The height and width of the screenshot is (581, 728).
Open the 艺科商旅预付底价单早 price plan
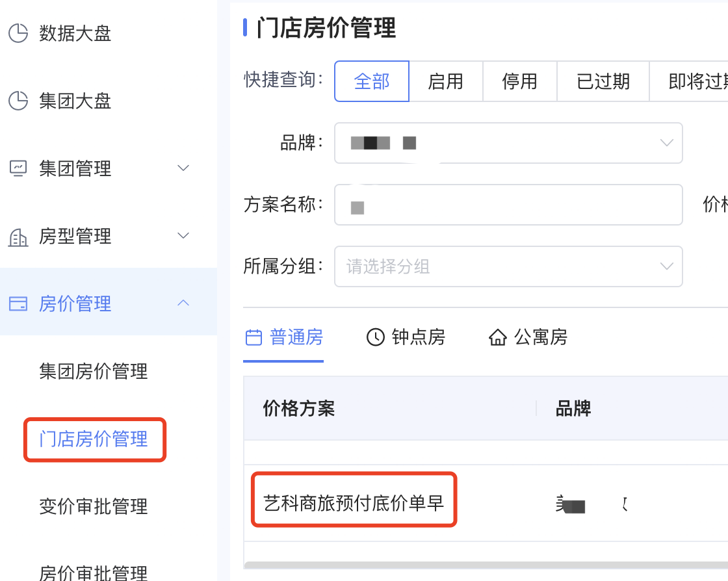(354, 503)
